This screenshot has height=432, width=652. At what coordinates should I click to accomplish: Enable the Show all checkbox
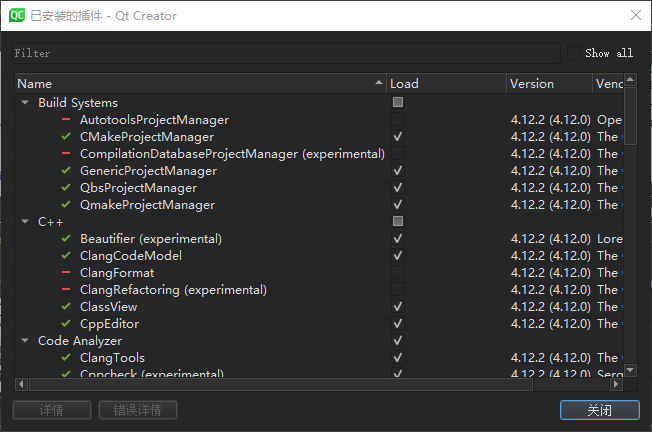[x=574, y=53]
